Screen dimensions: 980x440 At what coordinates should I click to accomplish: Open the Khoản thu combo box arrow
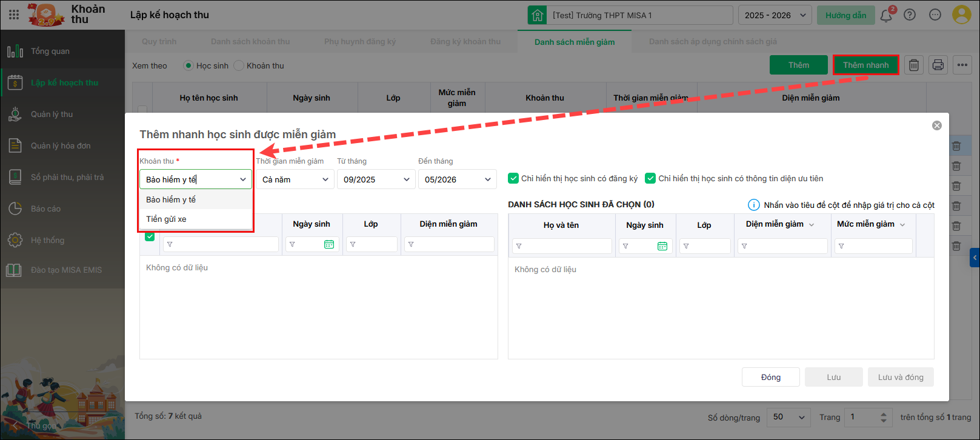pos(243,179)
